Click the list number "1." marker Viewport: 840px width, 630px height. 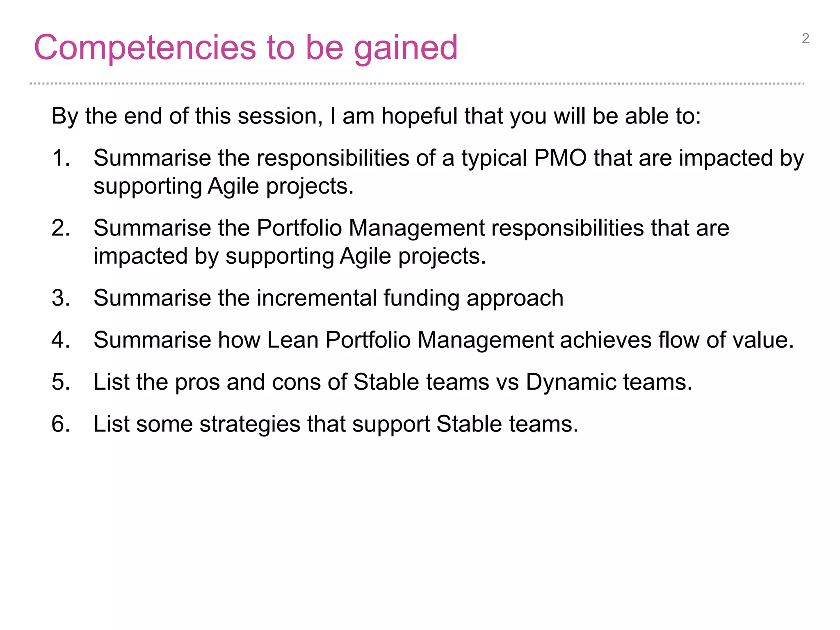click(x=61, y=158)
